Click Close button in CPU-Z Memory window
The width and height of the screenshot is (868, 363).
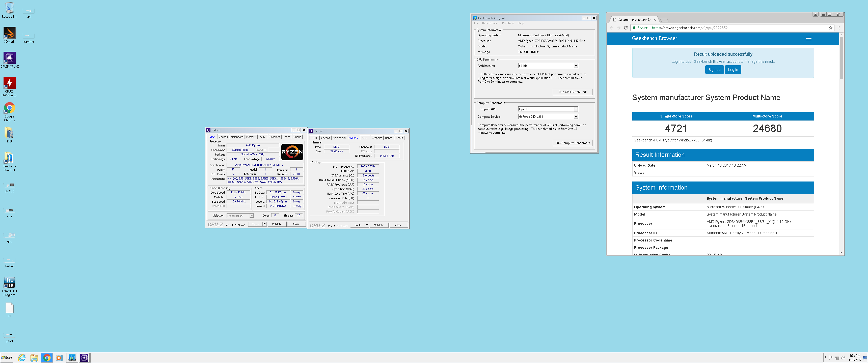click(x=398, y=225)
